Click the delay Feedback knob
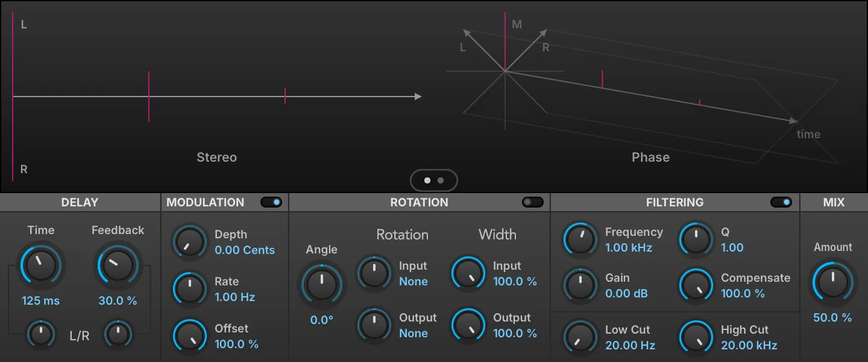 pos(117,264)
